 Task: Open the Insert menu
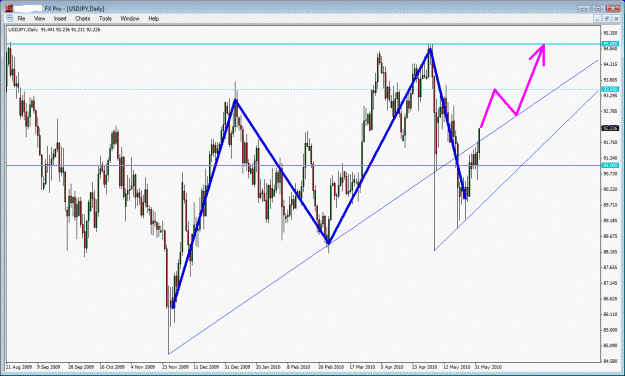coord(60,18)
